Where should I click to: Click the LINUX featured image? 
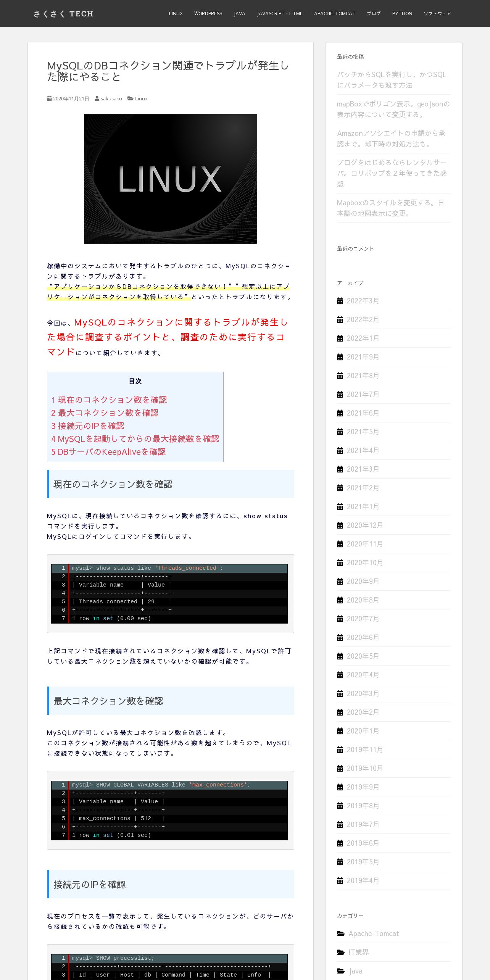pos(171,179)
